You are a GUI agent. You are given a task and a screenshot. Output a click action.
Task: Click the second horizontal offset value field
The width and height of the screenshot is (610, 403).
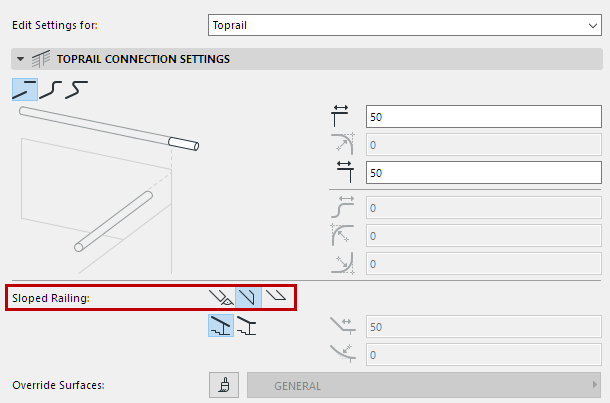click(x=482, y=173)
